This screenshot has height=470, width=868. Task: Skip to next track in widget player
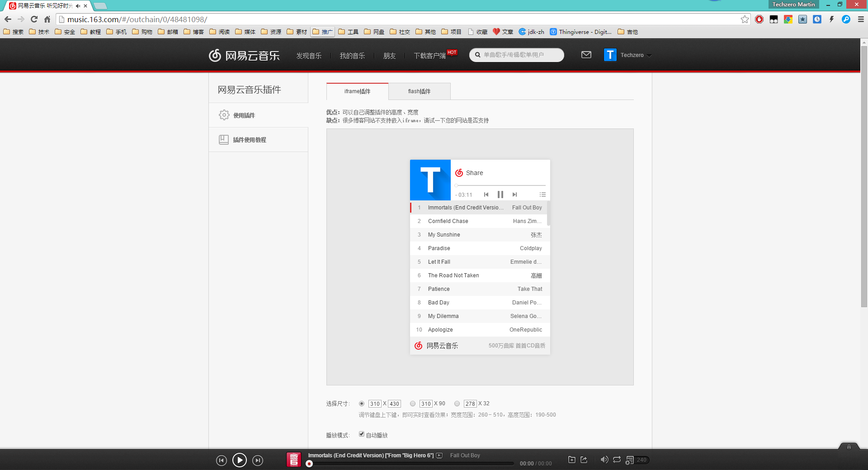click(x=514, y=195)
